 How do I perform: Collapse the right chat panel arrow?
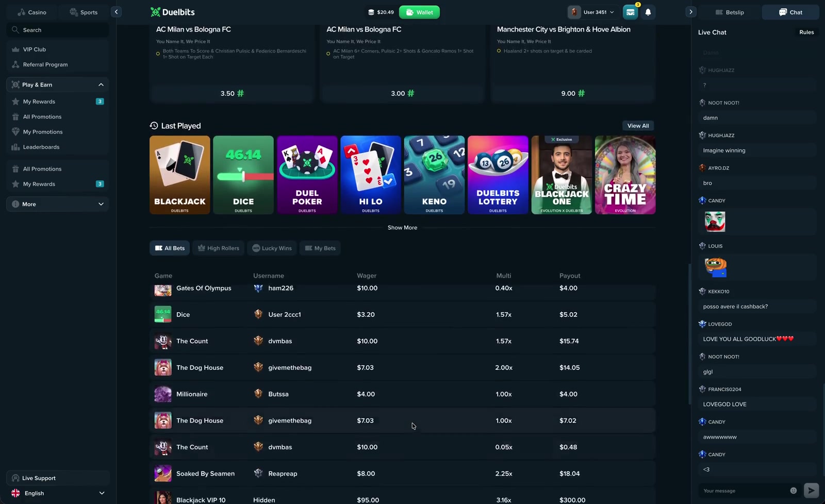[691, 12]
